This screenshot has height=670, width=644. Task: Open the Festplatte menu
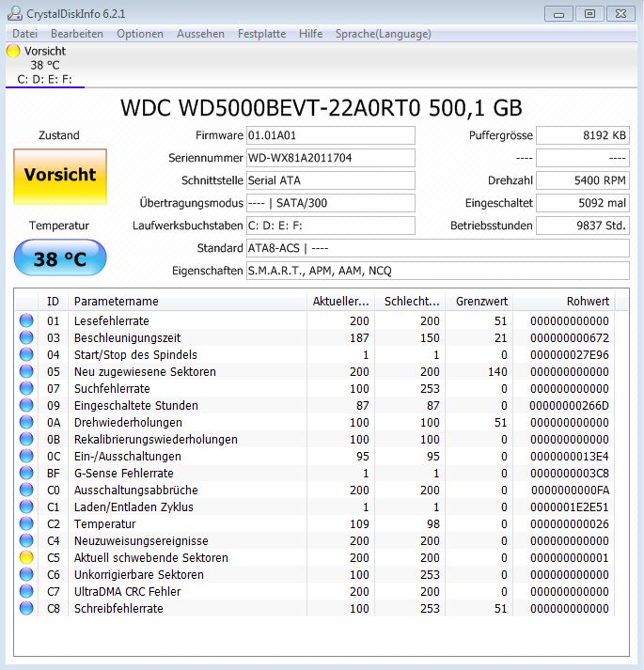click(261, 34)
